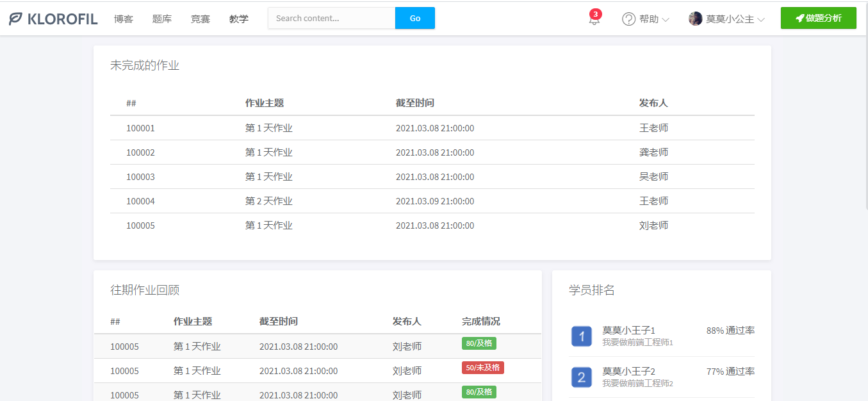Click the 未完成的作业 panel title

coord(145,65)
